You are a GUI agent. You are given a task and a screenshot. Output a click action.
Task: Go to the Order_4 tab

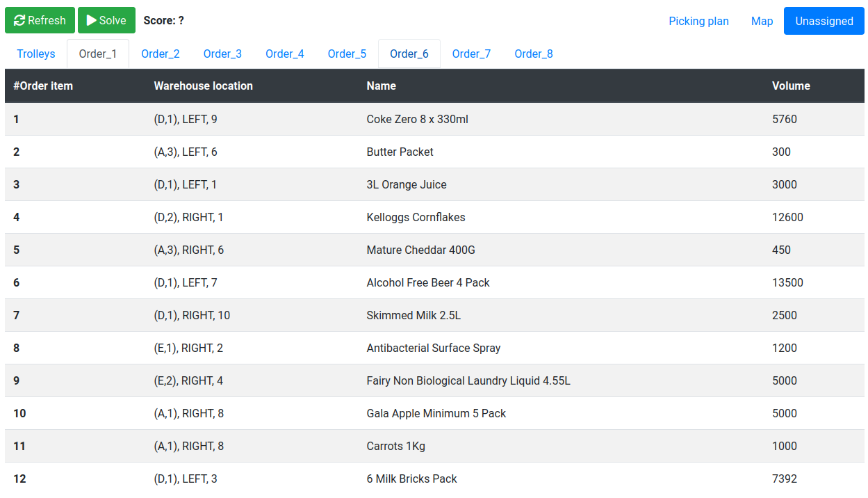tap(285, 54)
